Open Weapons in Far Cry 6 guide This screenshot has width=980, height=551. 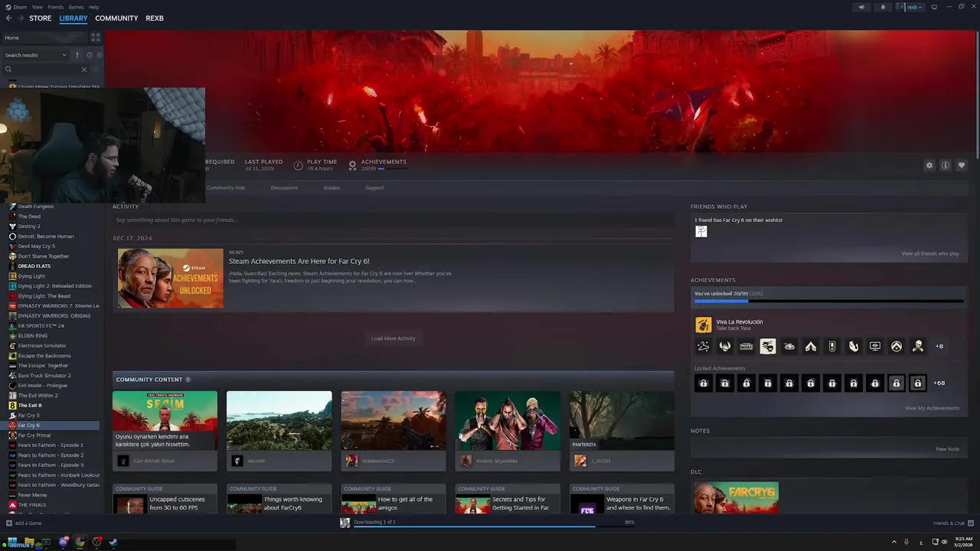[622, 499]
